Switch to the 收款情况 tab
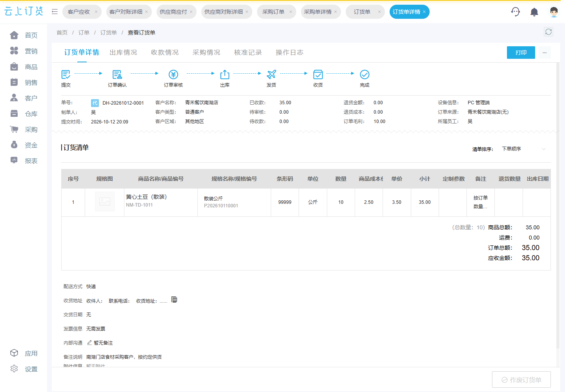This screenshot has width=565, height=392. (165, 53)
